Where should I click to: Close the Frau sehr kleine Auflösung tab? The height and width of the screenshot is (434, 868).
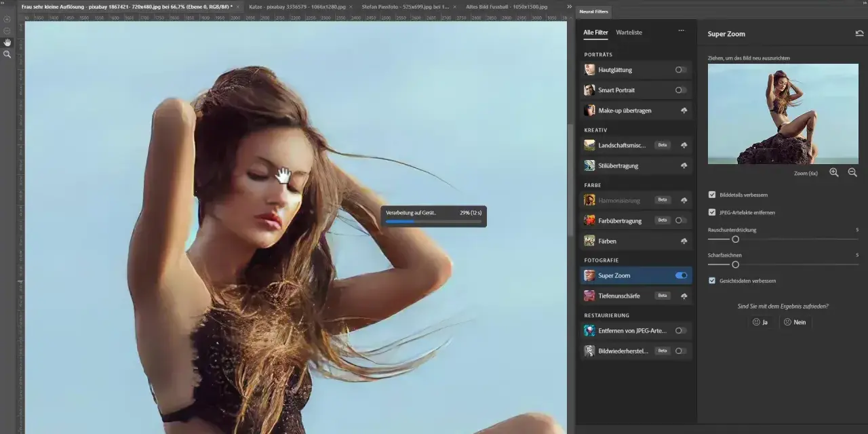pyautogui.click(x=238, y=6)
